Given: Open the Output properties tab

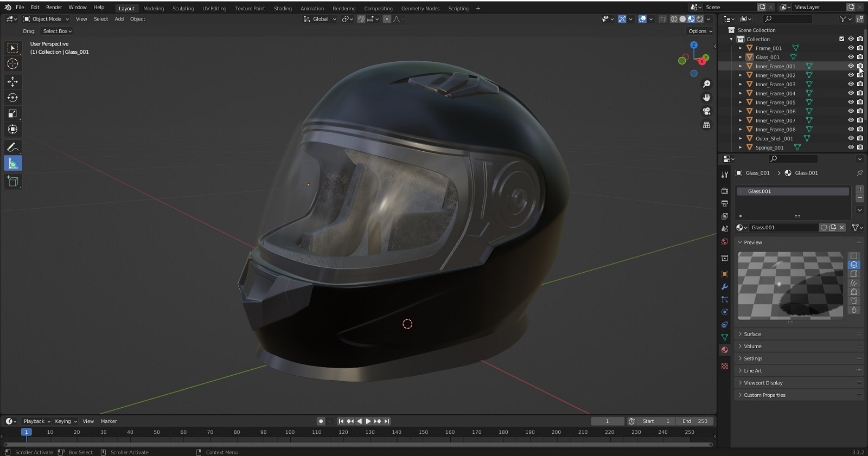Looking at the screenshot, I should 724,203.
